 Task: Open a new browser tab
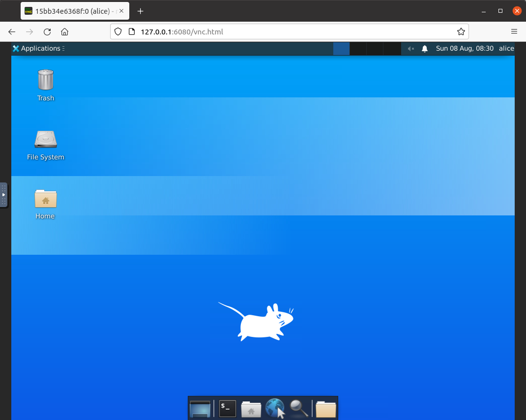[141, 11]
